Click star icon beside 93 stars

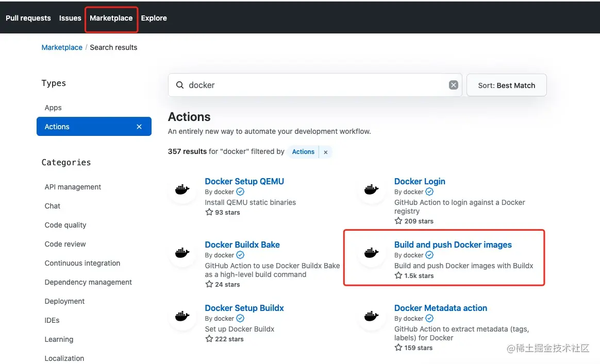tap(209, 212)
